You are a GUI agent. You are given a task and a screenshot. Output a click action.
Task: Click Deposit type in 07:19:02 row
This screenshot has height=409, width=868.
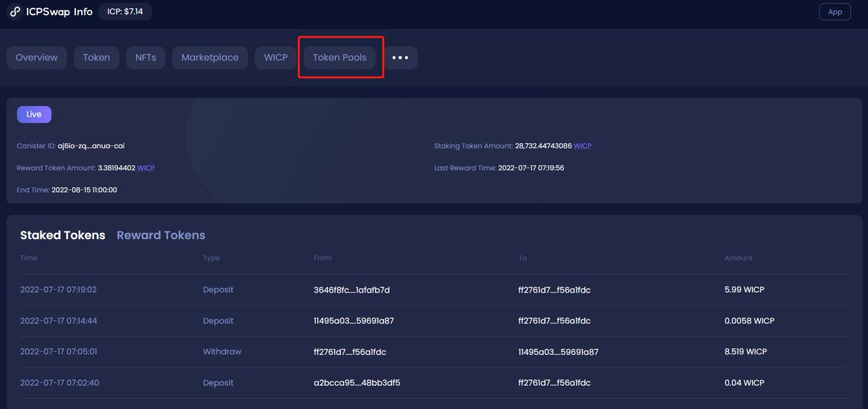tap(218, 290)
